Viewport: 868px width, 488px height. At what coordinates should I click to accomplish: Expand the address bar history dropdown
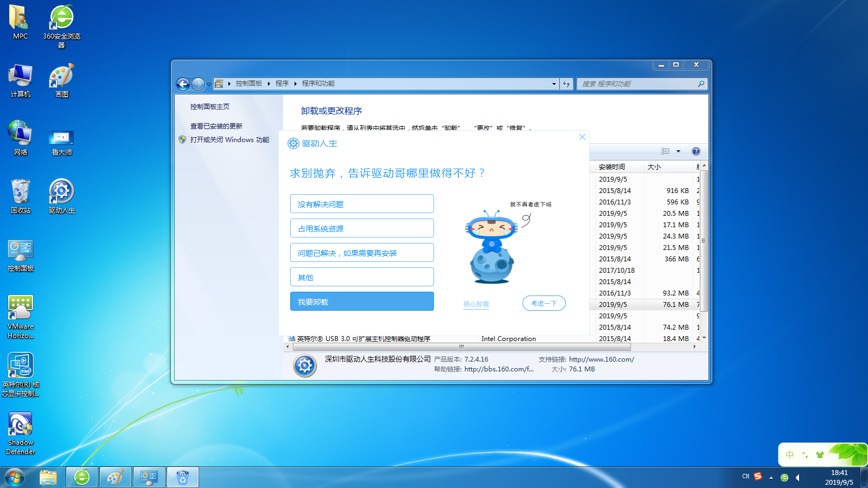[x=554, y=84]
